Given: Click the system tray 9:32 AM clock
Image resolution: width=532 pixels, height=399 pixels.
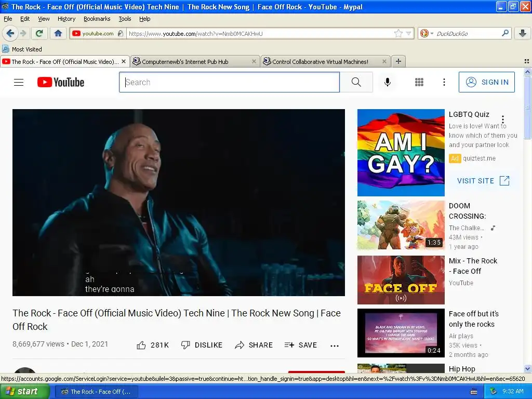Looking at the screenshot, I should pyautogui.click(x=513, y=392).
